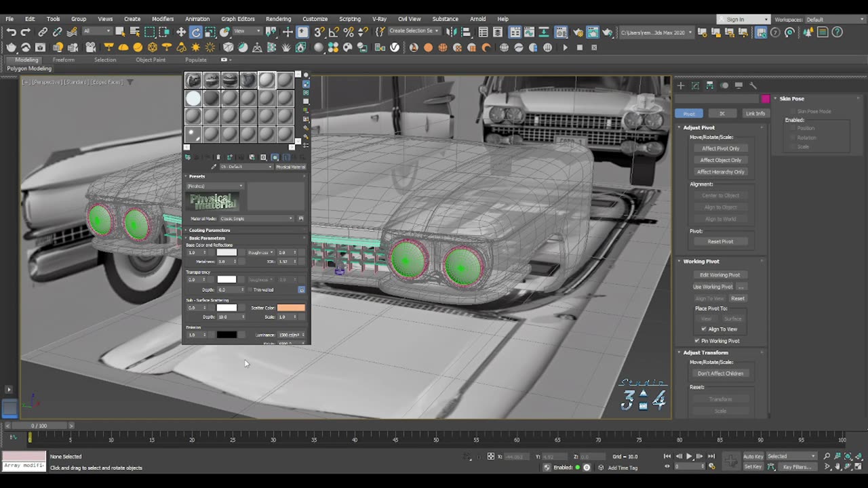Switch to the Freeform ribbon tab
Image resolution: width=868 pixels, height=488 pixels.
64,60
